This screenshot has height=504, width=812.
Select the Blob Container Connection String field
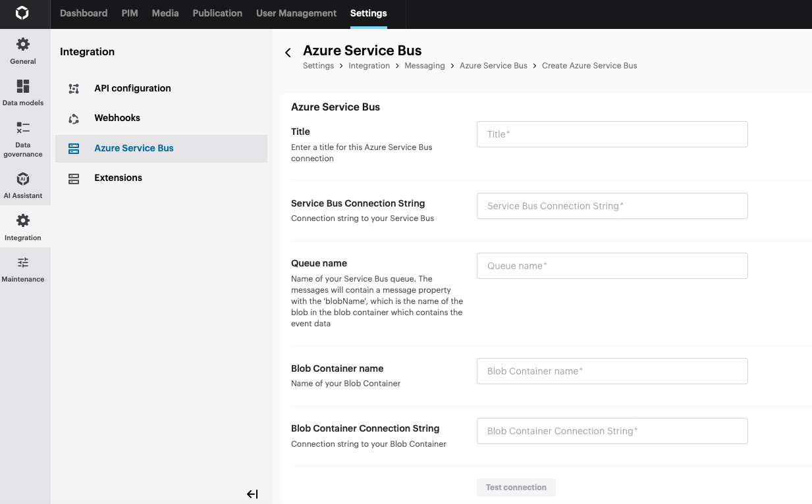612,431
